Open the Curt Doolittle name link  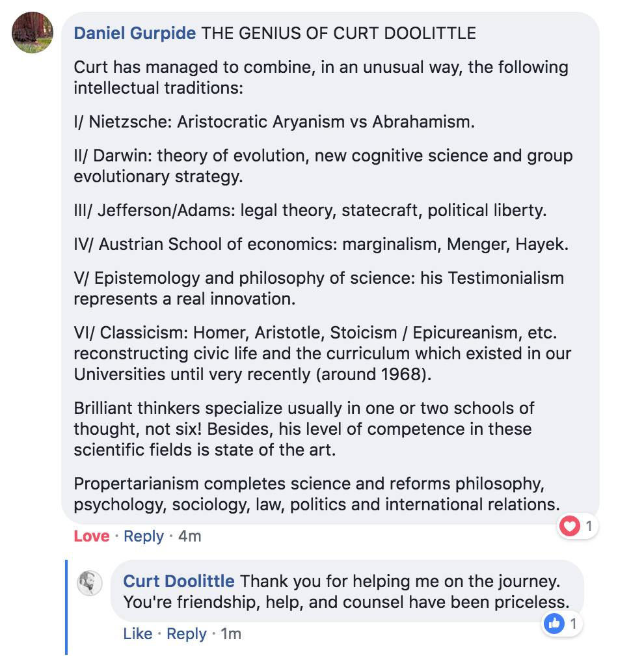tap(180, 581)
